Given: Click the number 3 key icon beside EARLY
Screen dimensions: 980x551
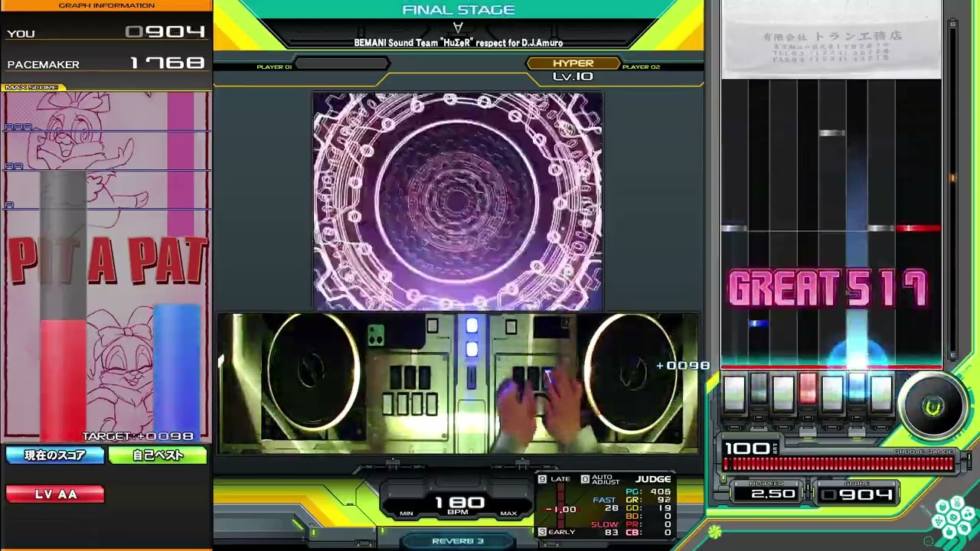Looking at the screenshot, I should coord(542,532).
